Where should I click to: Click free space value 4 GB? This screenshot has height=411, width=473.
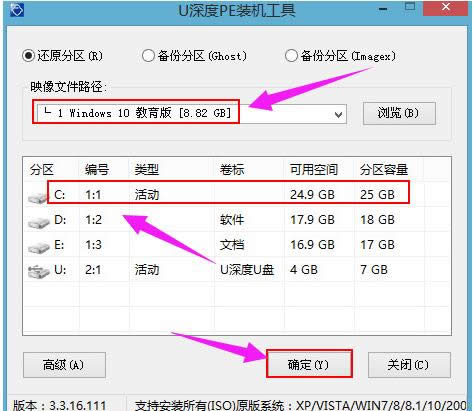tap(304, 270)
